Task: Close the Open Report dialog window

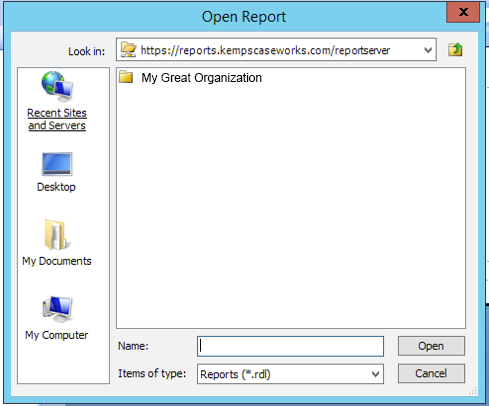Action: point(463,12)
